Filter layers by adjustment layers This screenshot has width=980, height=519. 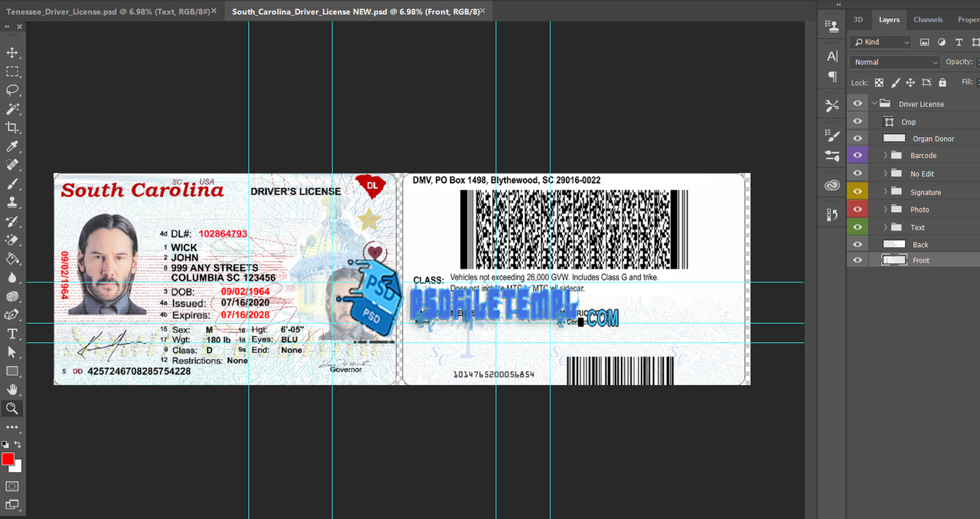(942, 42)
